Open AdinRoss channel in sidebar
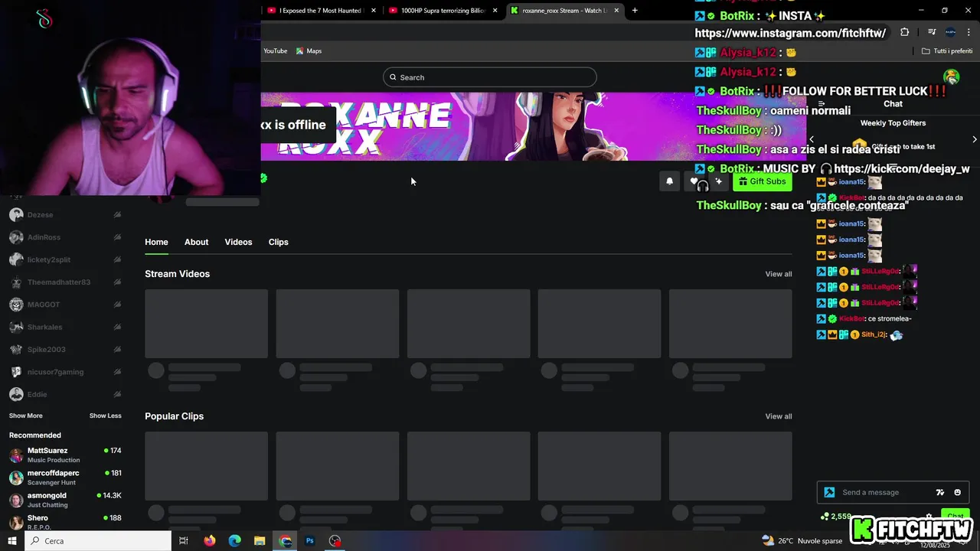The image size is (980, 551). [65, 237]
